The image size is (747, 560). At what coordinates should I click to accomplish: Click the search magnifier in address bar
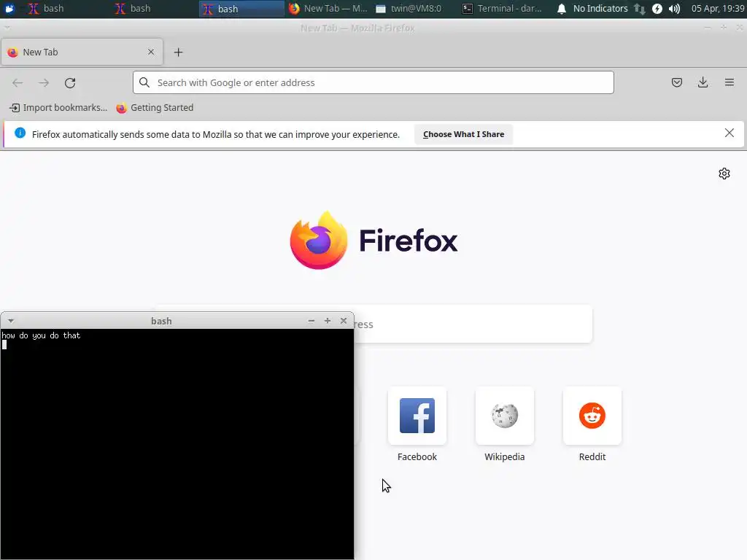pyautogui.click(x=144, y=82)
